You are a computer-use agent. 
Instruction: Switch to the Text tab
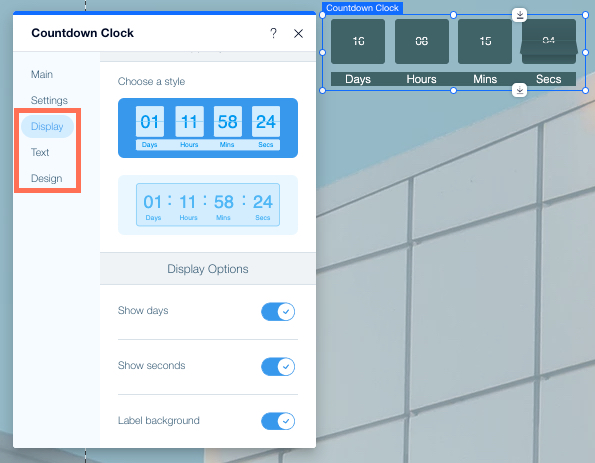tap(40, 152)
